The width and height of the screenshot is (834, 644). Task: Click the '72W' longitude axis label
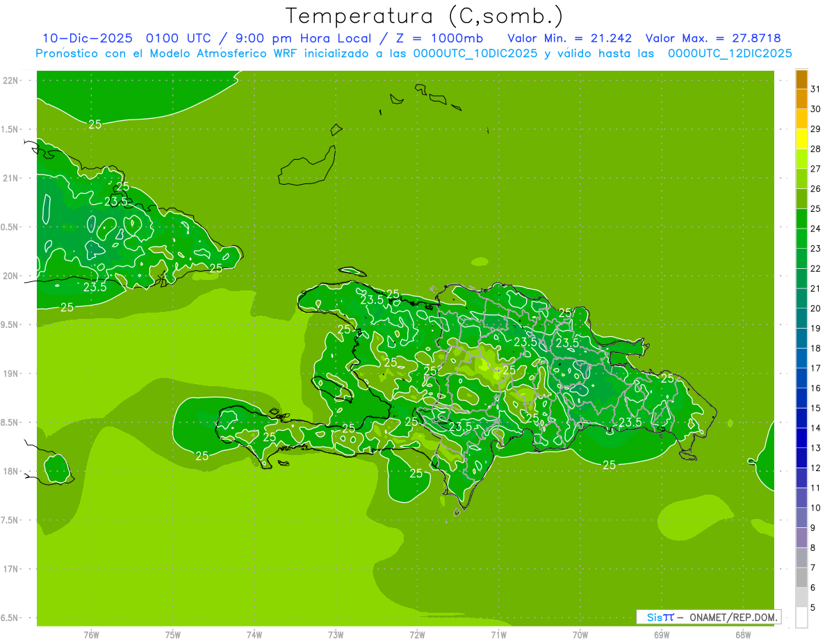(x=417, y=634)
